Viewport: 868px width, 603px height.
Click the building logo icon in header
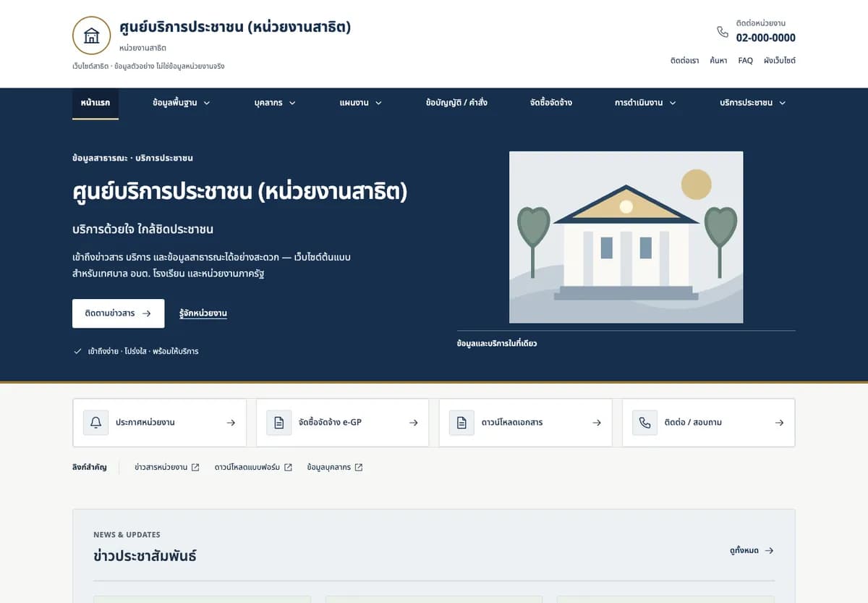point(92,35)
